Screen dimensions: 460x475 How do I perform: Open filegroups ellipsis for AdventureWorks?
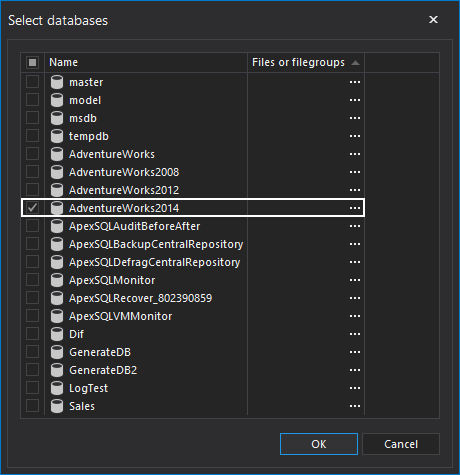click(x=355, y=154)
